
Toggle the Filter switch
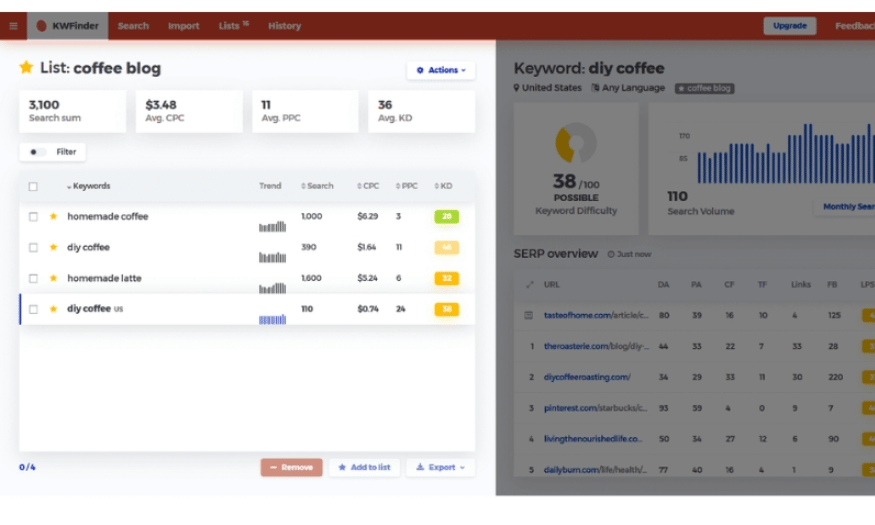37,152
